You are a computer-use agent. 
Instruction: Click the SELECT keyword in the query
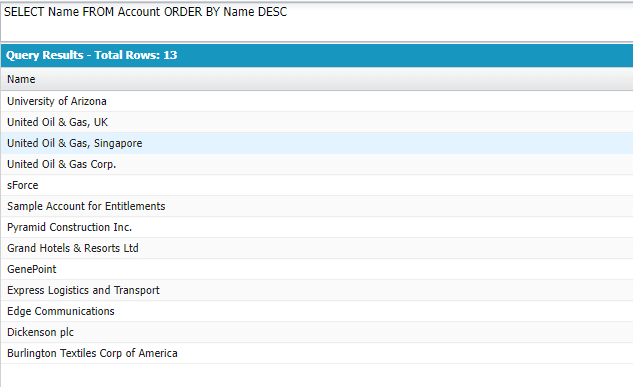coord(24,12)
